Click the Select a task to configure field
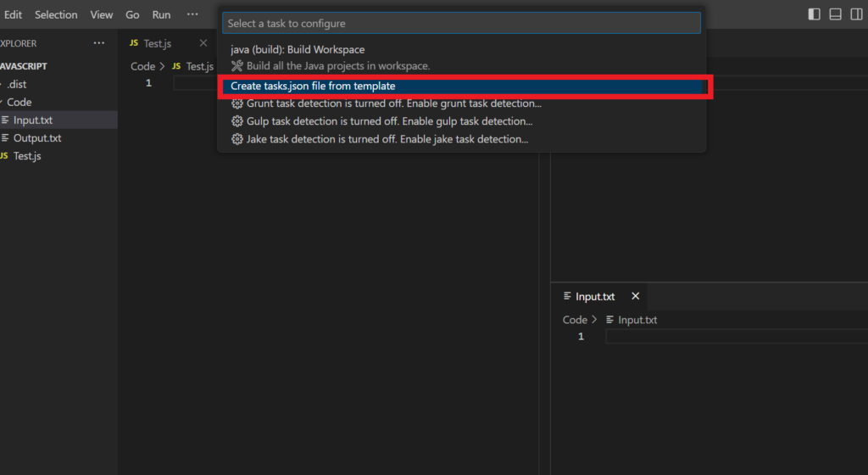This screenshot has width=868, height=475. (x=461, y=24)
